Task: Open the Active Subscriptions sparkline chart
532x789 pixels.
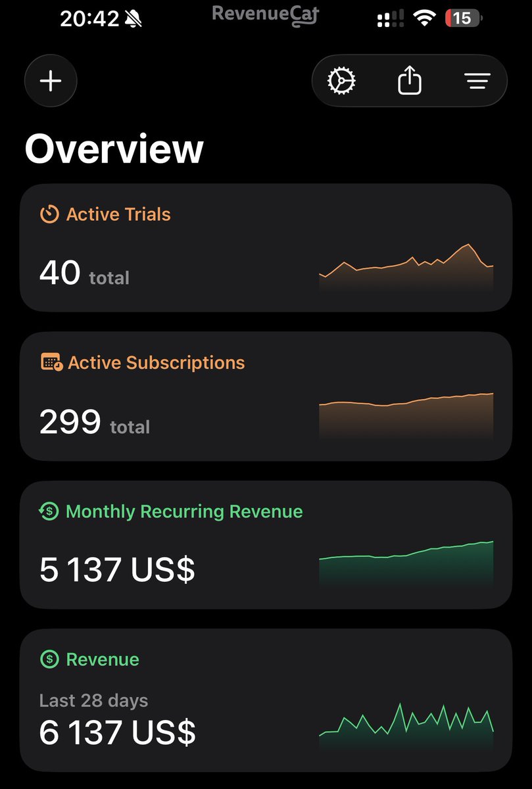Action: 406,416
